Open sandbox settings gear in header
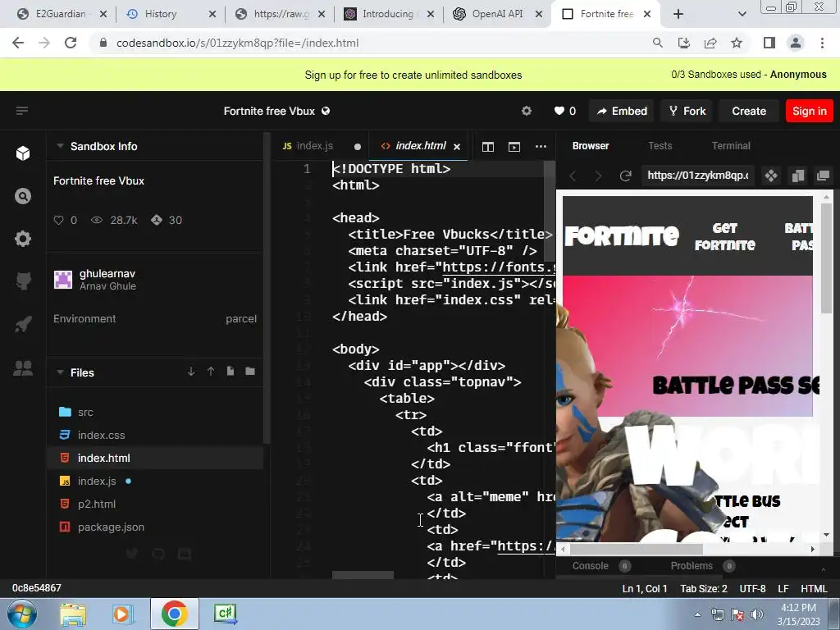The height and width of the screenshot is (630, 840). click(x=527, y=111)
